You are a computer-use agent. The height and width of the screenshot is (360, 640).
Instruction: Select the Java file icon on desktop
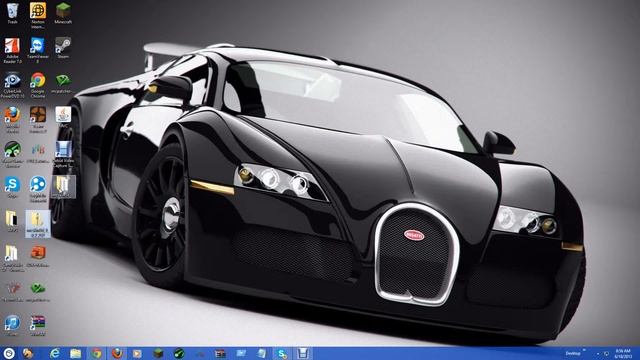(63, 118)
